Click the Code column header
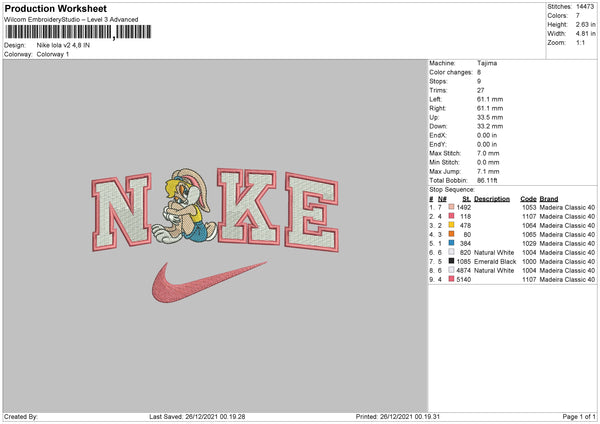 click(528, 199)
